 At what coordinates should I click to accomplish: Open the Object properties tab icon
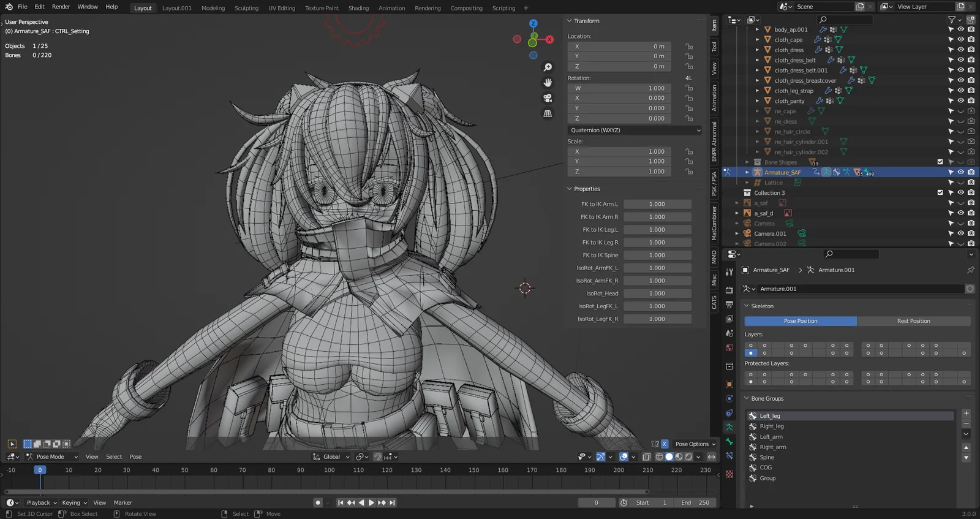point(729,384)
